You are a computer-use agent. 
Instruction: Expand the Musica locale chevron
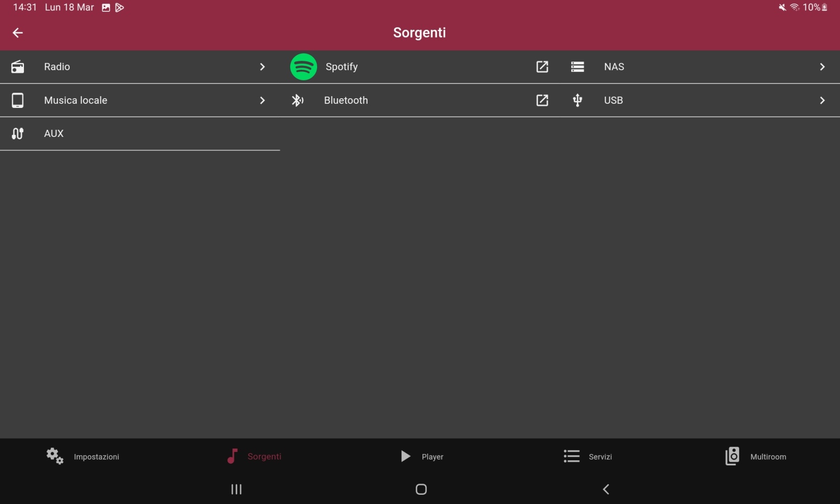(262, 100)
